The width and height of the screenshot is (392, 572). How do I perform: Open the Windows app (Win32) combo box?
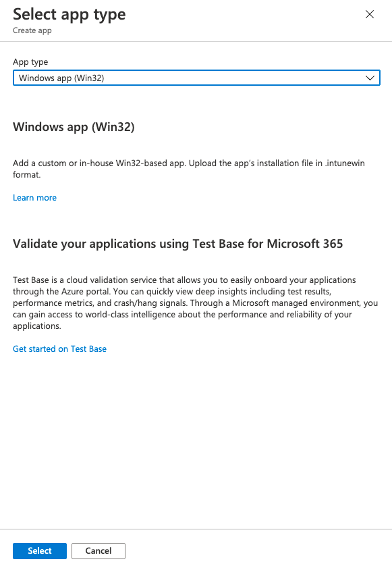(x=196, y=78)
